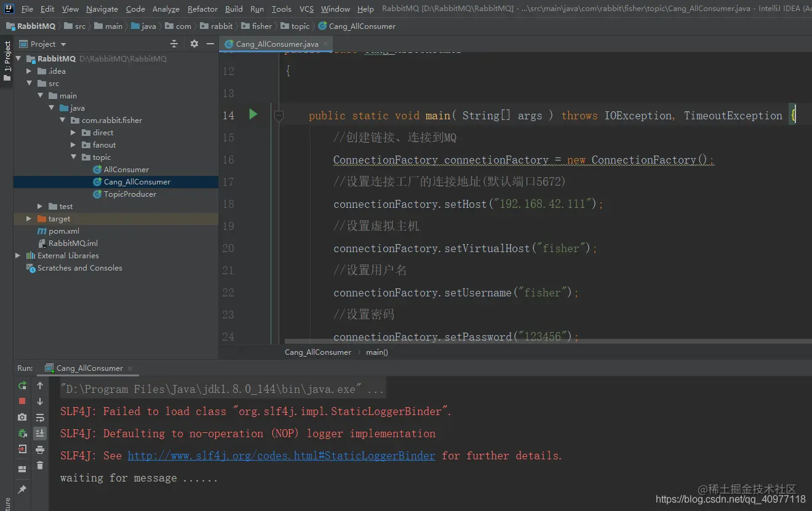Click the folded java.exe command line
Viewport: 812px width, 511px height.
point(222,389)
